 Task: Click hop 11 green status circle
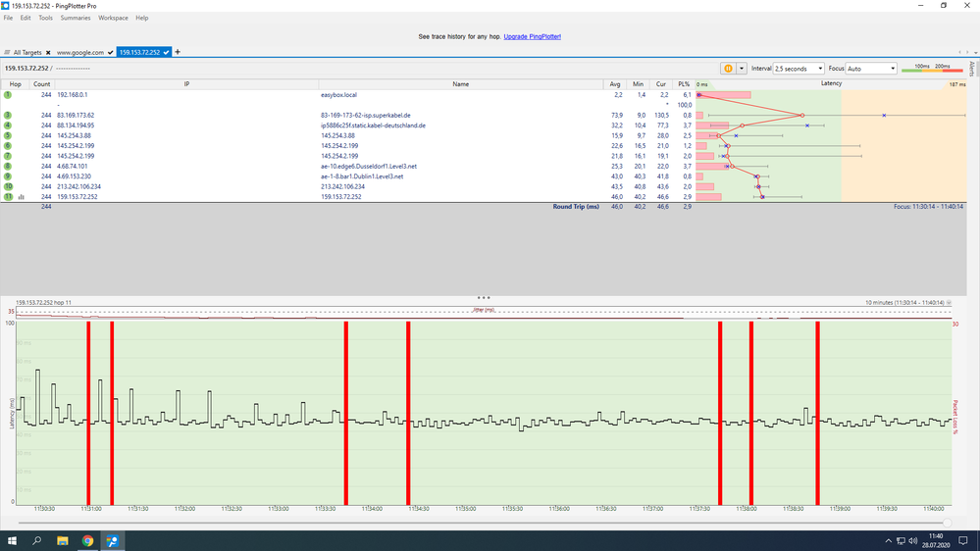click(x=8, y=196)
